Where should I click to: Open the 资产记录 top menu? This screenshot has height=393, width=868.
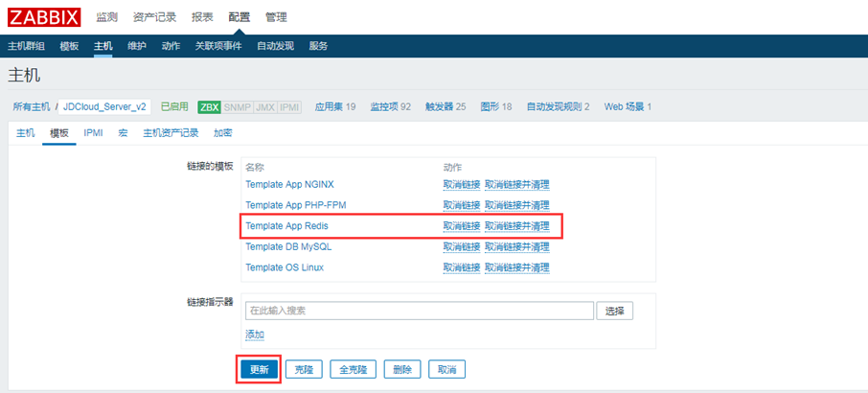pos(154,17)
